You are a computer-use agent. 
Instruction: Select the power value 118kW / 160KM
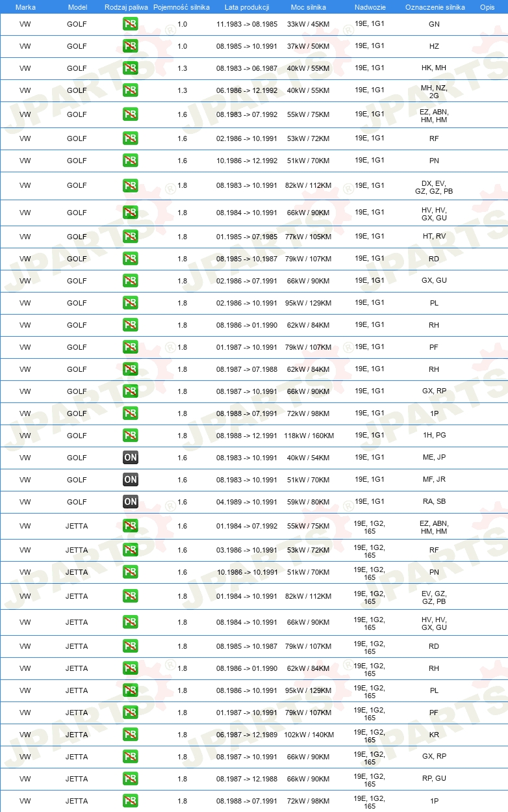coord(309,436)
